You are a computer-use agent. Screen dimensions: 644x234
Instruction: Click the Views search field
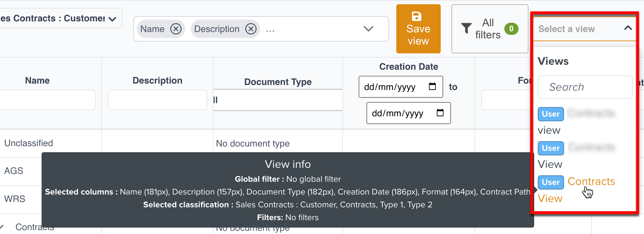(585, 87)
